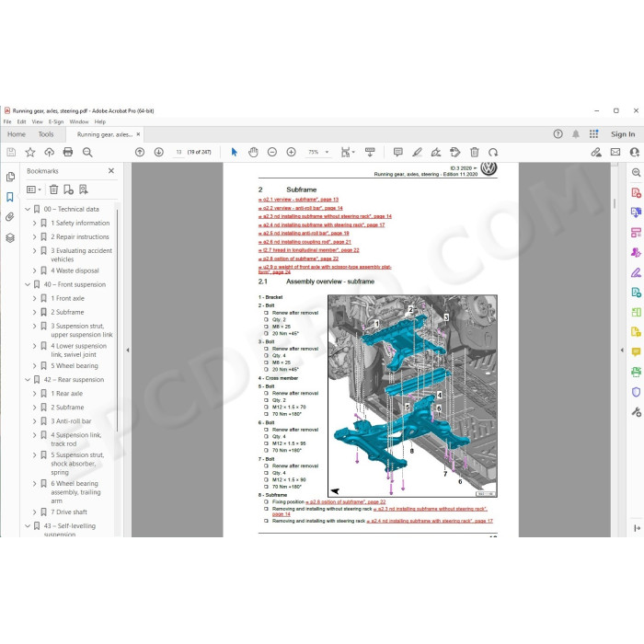Collapse the 42 – Rear suspension bookmark

click(28, 379)
